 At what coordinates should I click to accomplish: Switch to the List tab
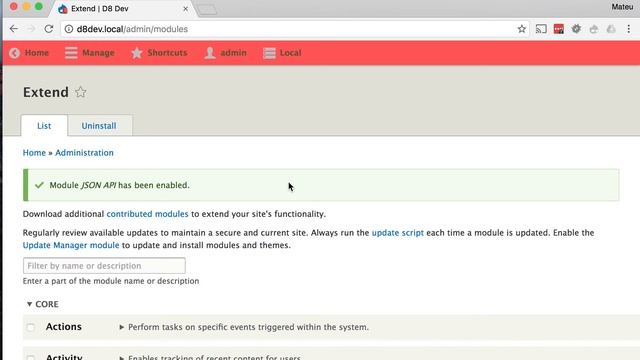44,126
